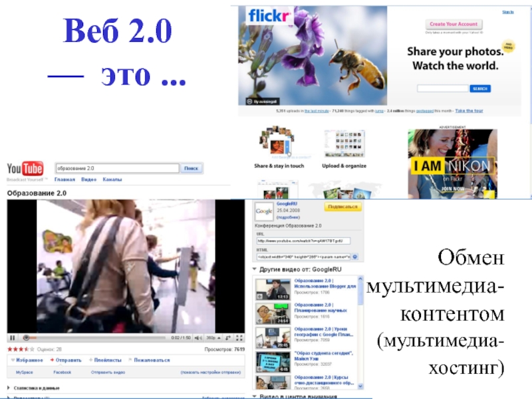Screen dimensions: 532x399
Task: Click the Поиск search button
Action: coord(191,168)
